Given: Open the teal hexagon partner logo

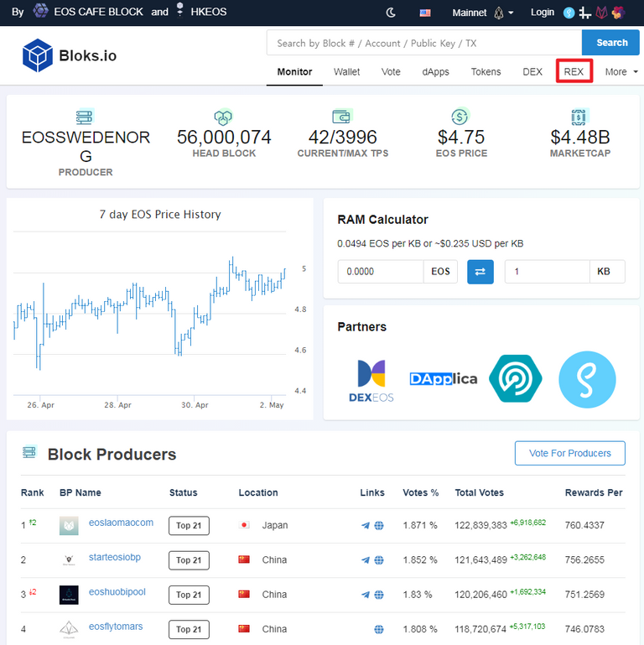Looking at the screenshot, I should (515, 378).
